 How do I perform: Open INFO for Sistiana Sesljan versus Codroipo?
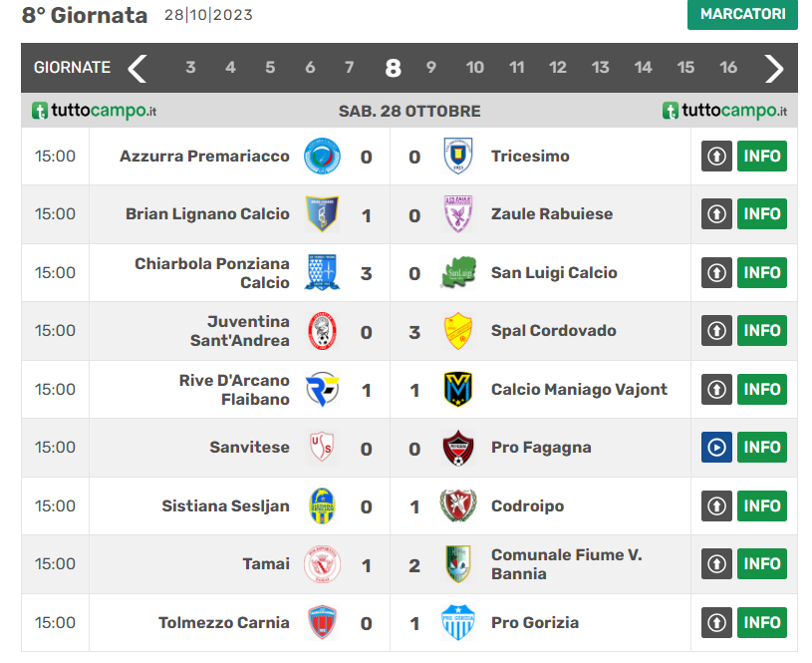click(761, 505)
